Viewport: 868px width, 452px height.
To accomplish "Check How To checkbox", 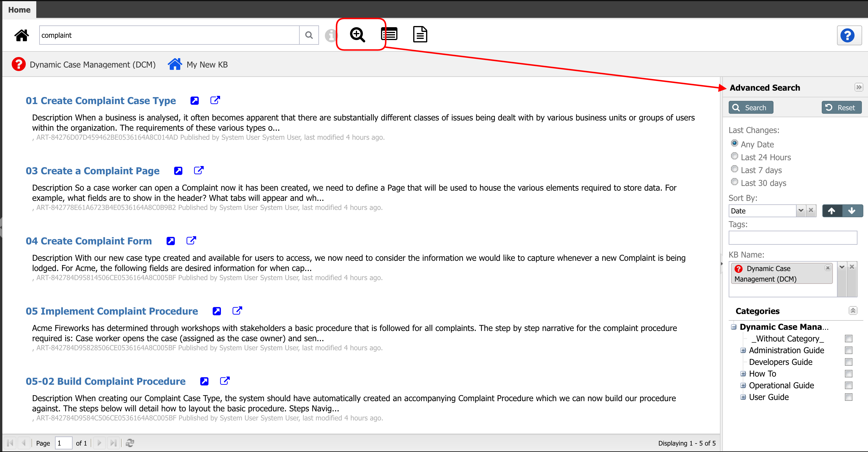I will (848, 374).
